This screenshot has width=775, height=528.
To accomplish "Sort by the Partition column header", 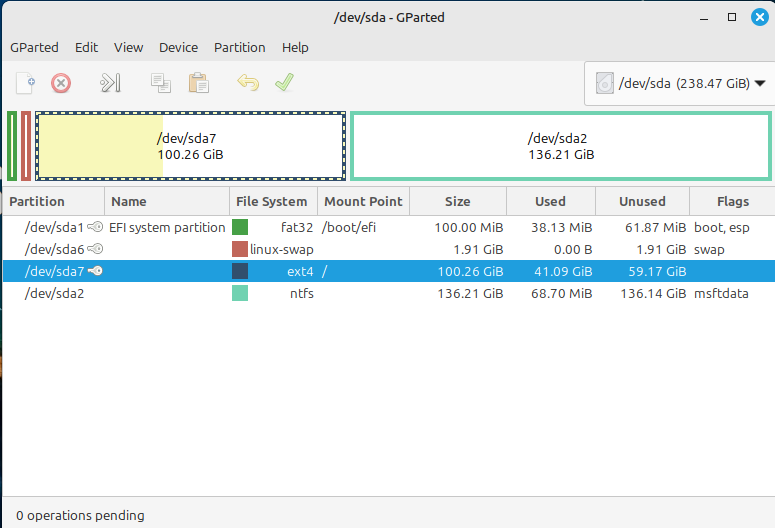I will tap(53, 201).
